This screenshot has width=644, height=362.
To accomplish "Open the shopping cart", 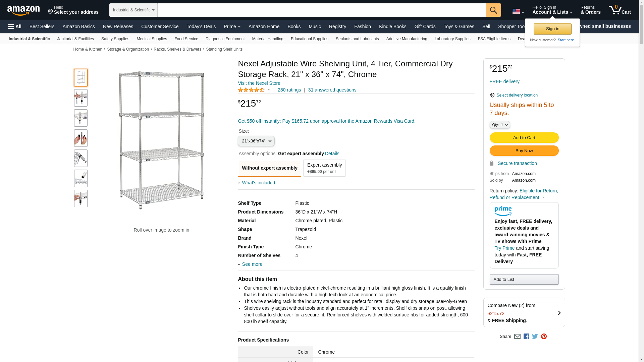I will click(620, 10).
